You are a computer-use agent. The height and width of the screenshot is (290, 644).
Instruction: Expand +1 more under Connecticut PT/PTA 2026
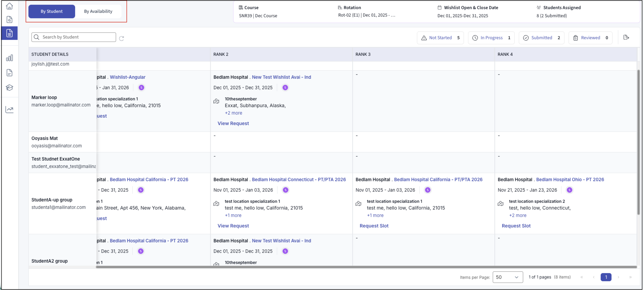(233, 215)
